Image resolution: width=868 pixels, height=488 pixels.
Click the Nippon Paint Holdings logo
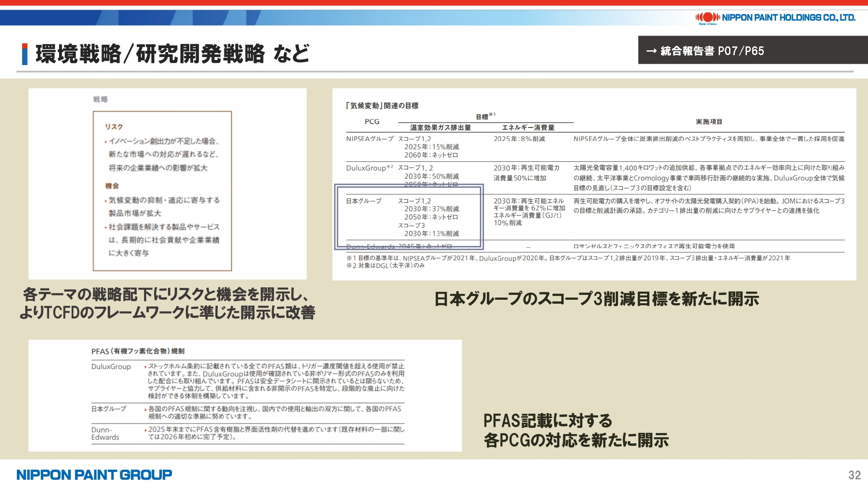tap(775, 18)
